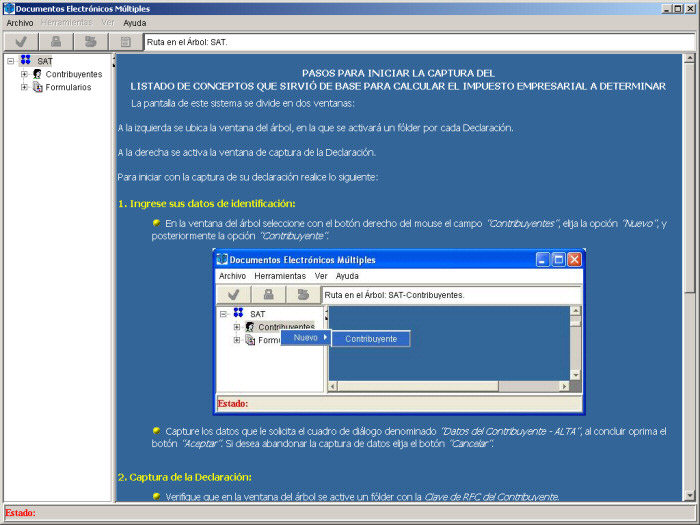The height and width of the screenshot is (525, 700).
Task: Click the yellow bullet before 'Verifique que en la ventana'
Action: coord(156,496)
